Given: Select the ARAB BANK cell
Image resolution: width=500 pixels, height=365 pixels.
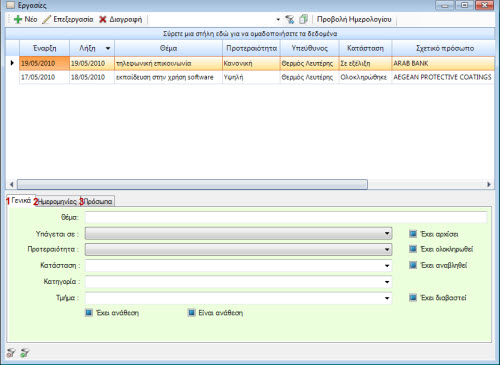Looking at the screenshot, I should pyautogui.click(x=443, y=63).
